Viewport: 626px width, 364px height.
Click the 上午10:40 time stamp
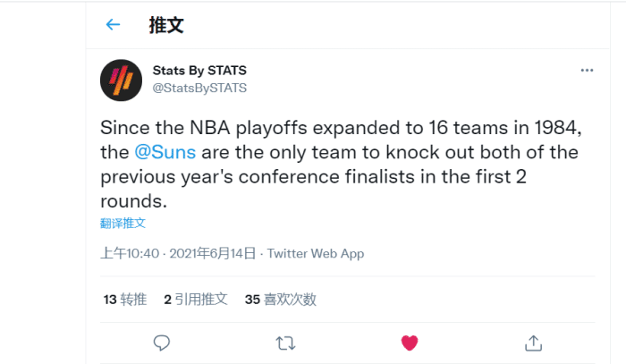(129, 254)
